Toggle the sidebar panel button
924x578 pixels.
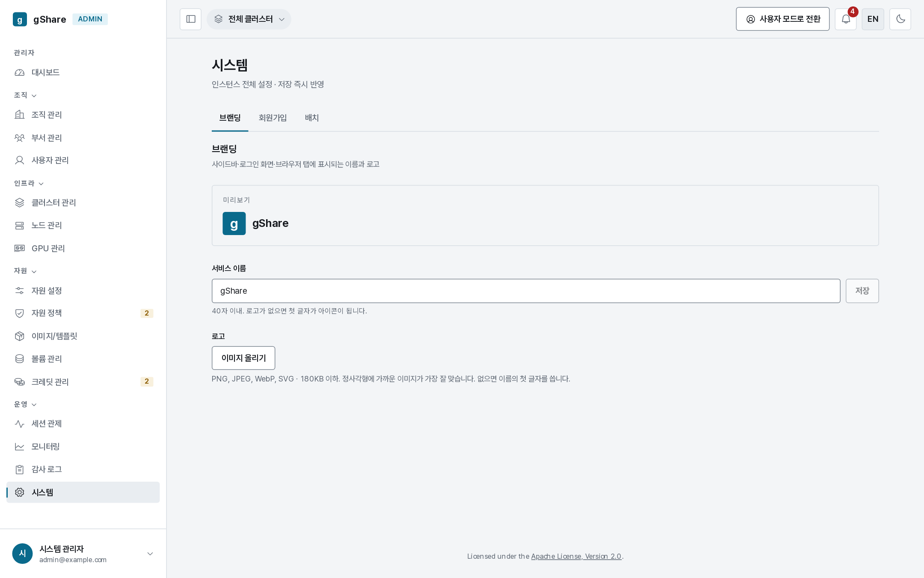(x=191, y=19)
